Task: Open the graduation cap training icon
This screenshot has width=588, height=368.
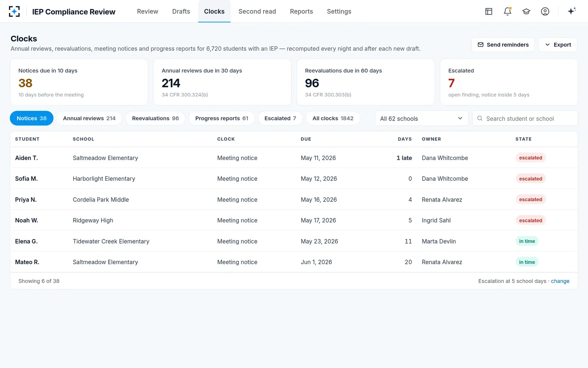Action: [526, 11]
